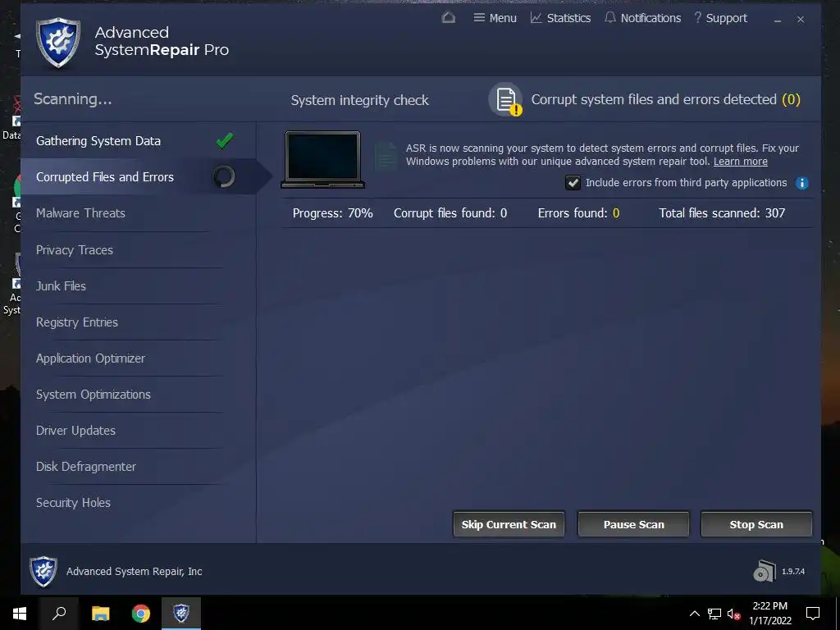Click the footer Advanced System Repair shield icon
The height and width of the screenshot is (630, 840).
click(43, 571)
